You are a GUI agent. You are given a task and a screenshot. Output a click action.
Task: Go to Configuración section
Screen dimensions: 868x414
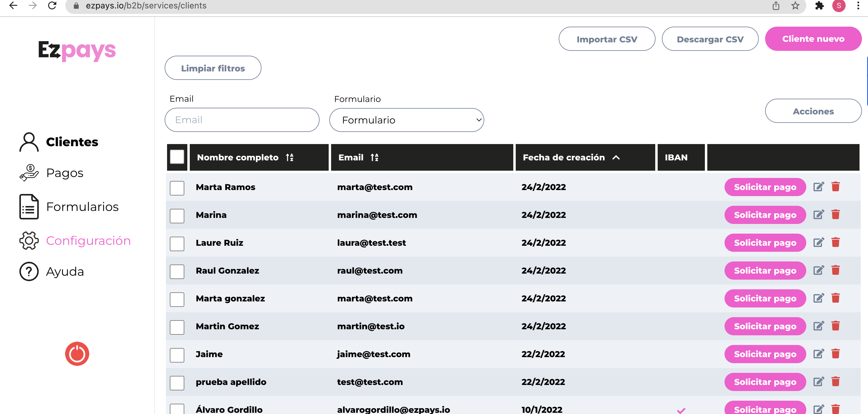tap(88, 241)
